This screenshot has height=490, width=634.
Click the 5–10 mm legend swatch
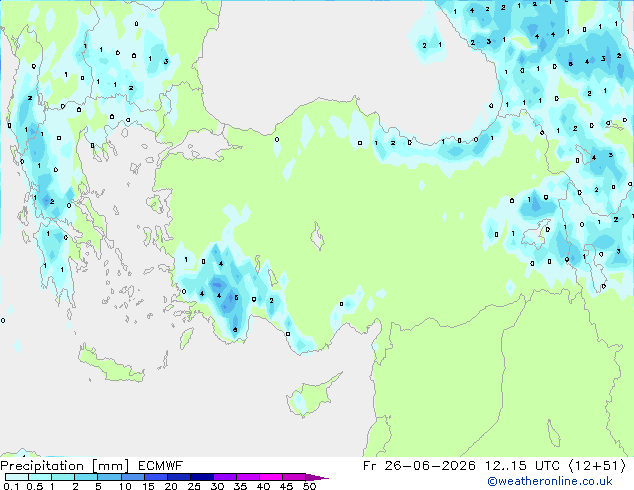109,477
